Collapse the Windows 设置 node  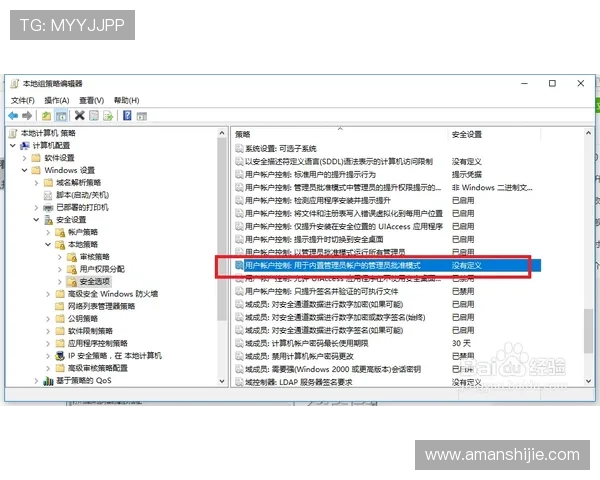pos(24,170)
